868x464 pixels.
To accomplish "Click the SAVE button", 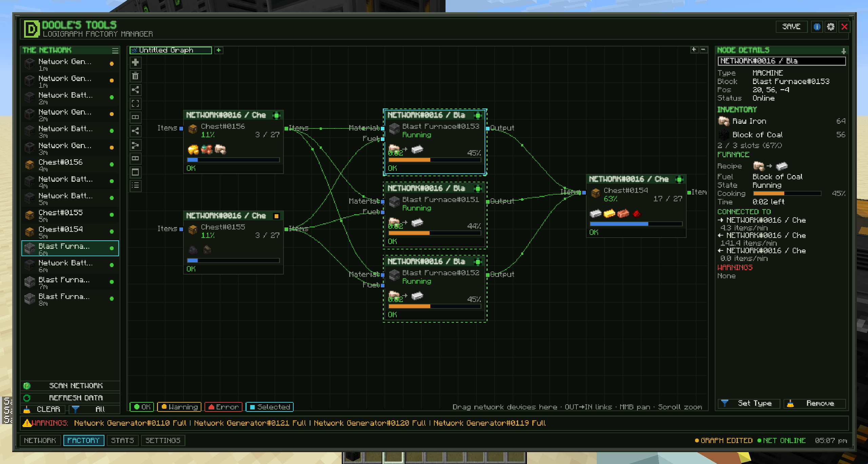I will (x=791, y=27).
